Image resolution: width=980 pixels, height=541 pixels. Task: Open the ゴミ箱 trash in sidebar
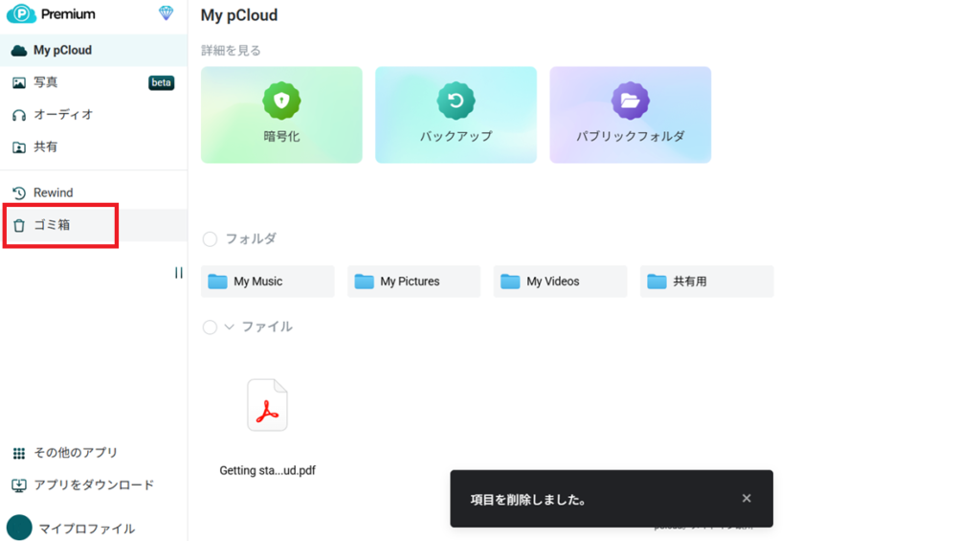52,225
